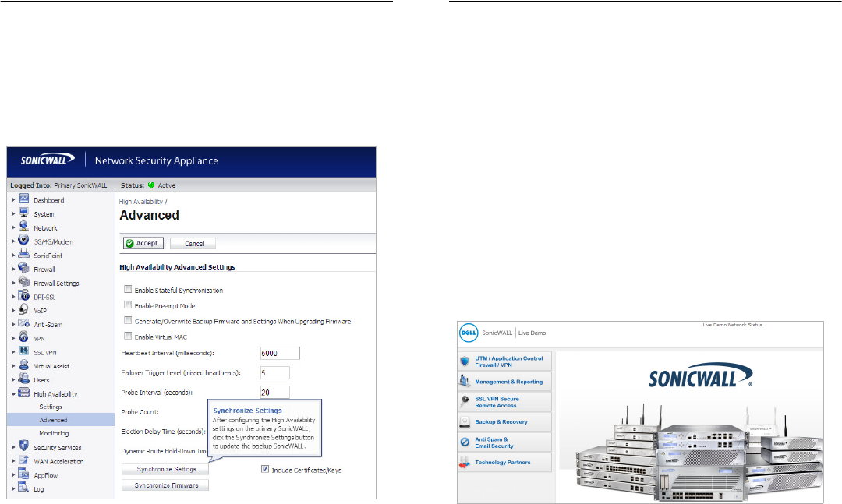
Task: Click the green Active status indicator
Action: pyautogui.click(x=151, y=185)
